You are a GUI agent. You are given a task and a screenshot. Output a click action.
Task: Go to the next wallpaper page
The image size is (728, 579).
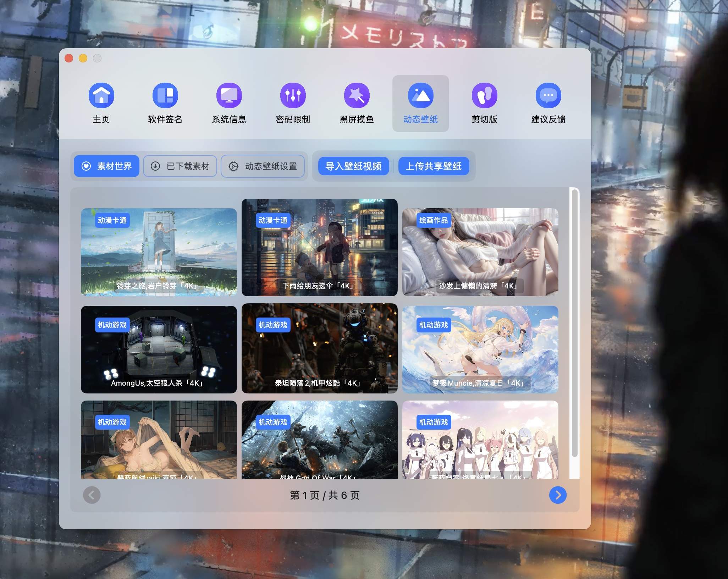(558, 495)
